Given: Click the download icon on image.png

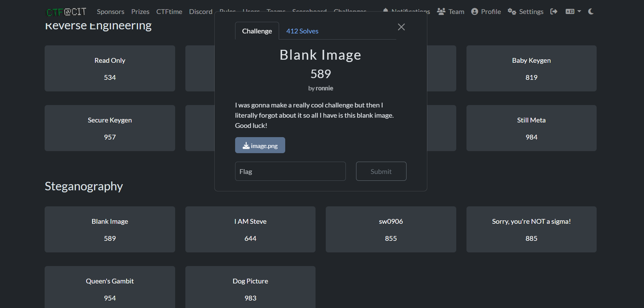Looking at the screenshot, I should coord(246,145).
